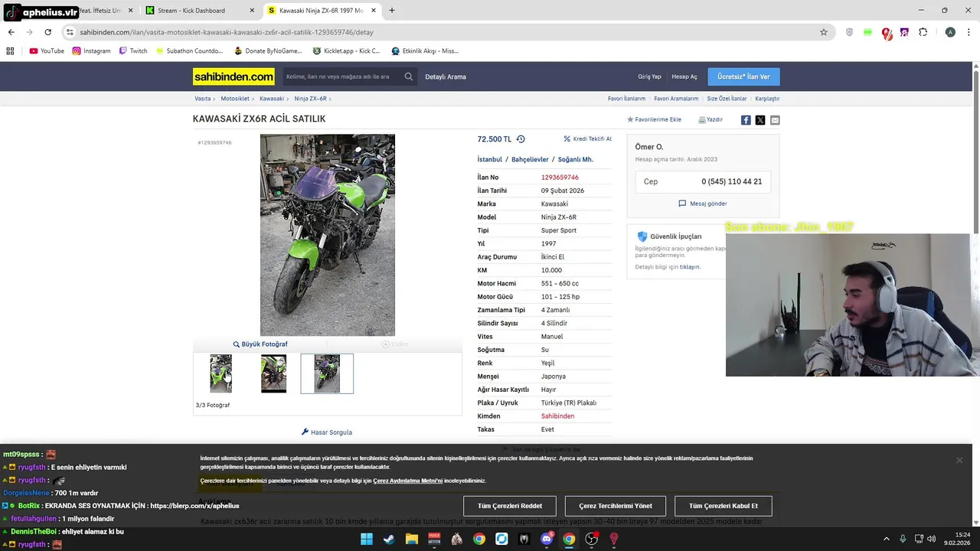Click the shield extension icon
980x551 pixels.
click(849, 32)
